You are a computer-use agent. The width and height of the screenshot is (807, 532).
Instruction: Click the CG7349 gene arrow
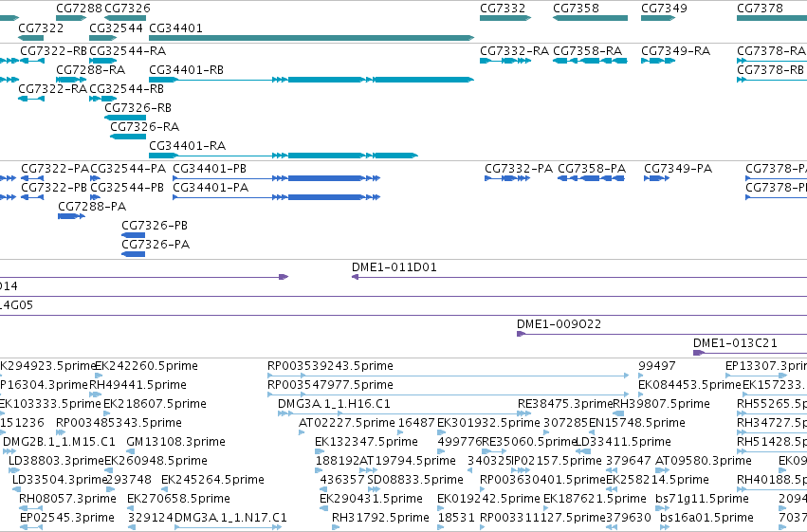point(658,18)
